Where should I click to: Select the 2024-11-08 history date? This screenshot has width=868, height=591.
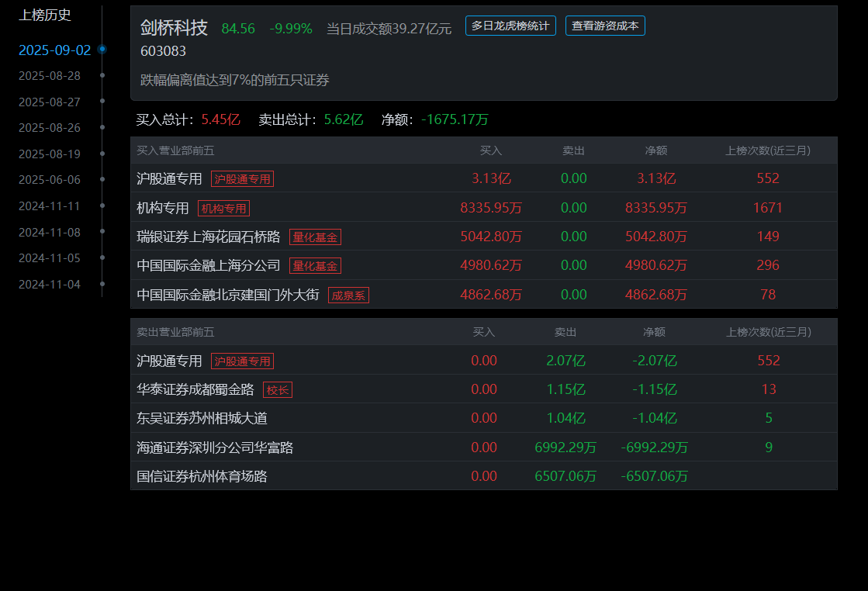tap(50, 233)
